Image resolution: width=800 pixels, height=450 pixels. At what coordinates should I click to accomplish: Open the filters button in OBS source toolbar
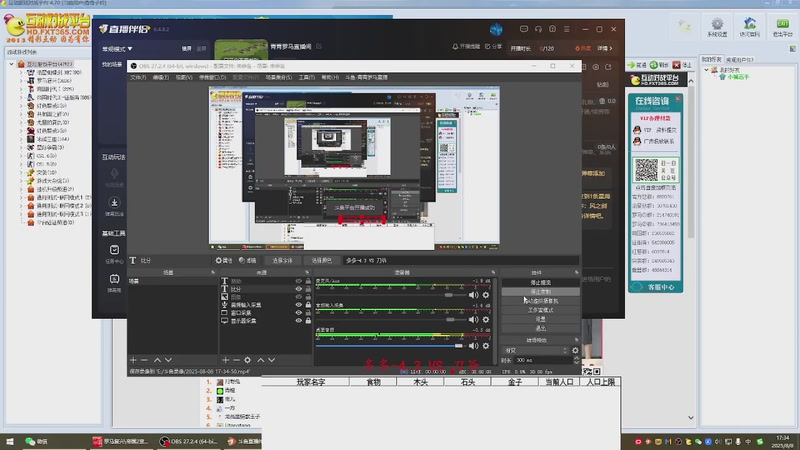click(x=247, y=260)
